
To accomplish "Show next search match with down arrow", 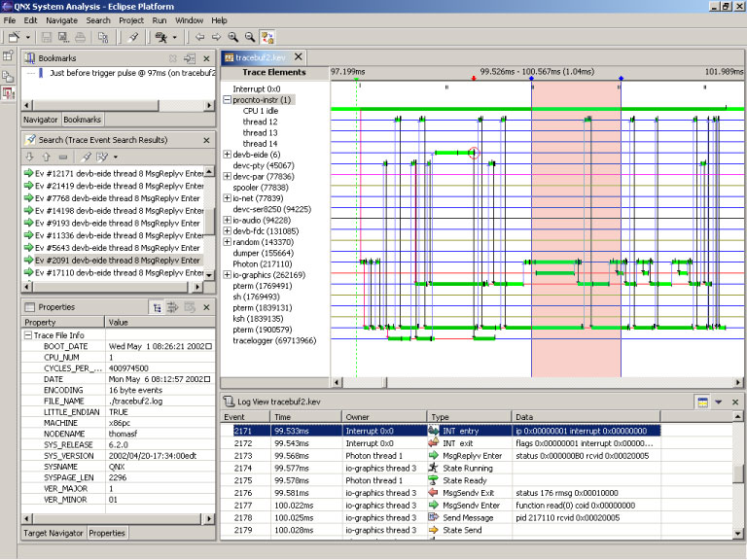I will (x=30, y=157).
